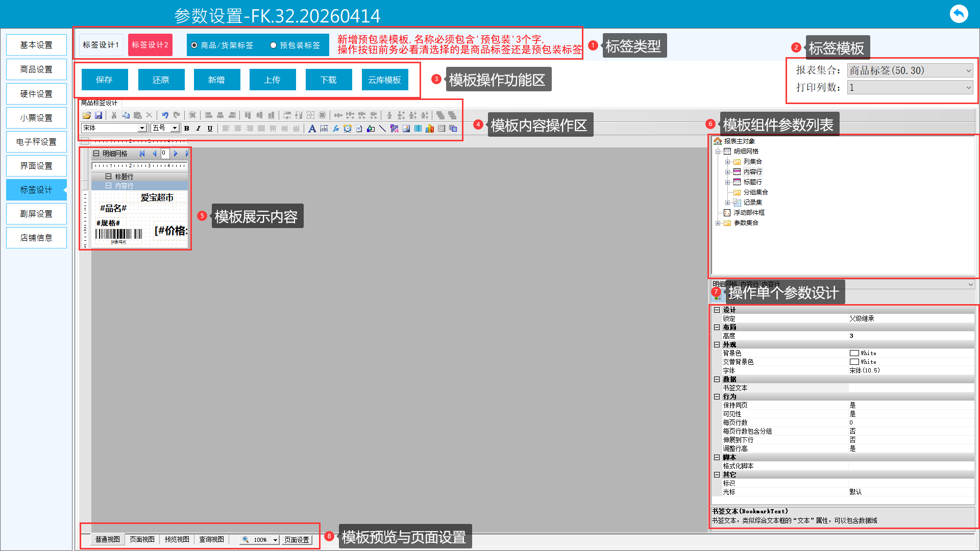This screenshot has width=980, height=551.
Task: Click the 云库模板 button
Action: (384, 80)
